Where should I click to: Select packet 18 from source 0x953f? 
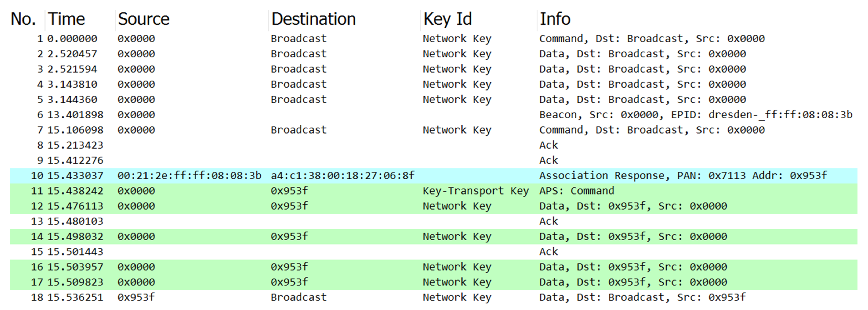coord(136,297)
